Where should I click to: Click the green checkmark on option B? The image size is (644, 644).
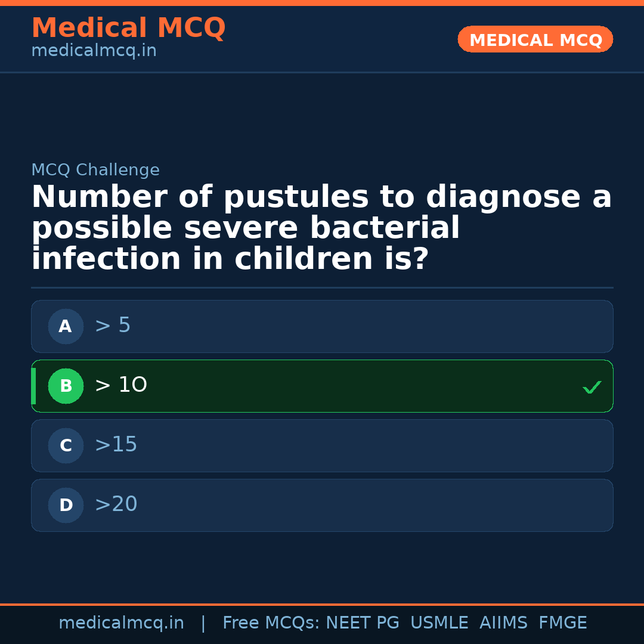click(x=592, y=387)
